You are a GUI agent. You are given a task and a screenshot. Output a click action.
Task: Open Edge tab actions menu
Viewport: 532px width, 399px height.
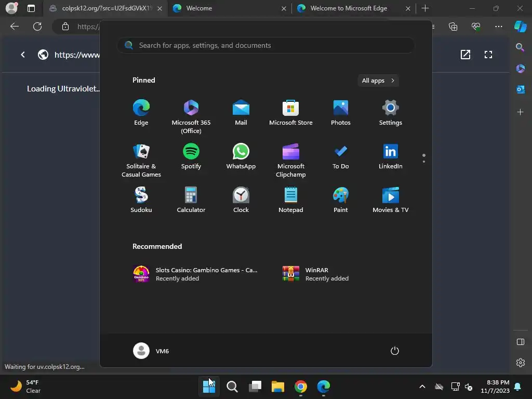[31, 8]
